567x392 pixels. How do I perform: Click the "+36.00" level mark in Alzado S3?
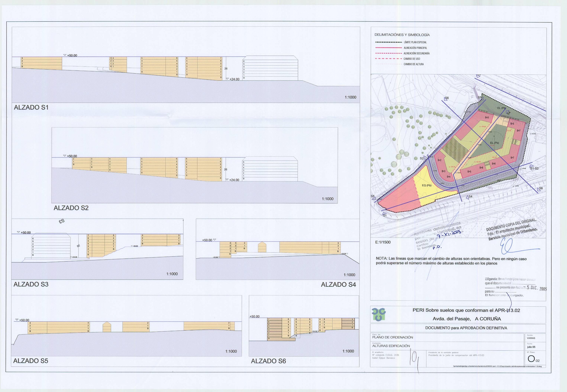[x=134, y=246]
